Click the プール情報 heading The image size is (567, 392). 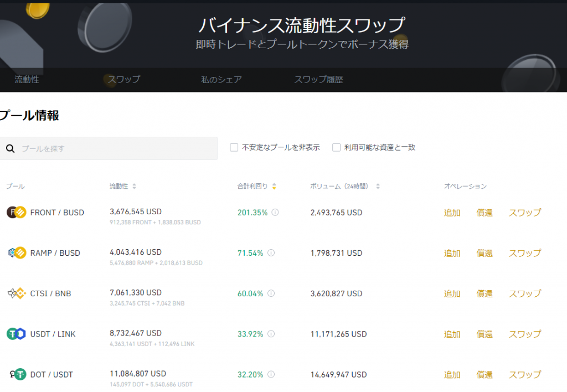[x=29, y=116]
